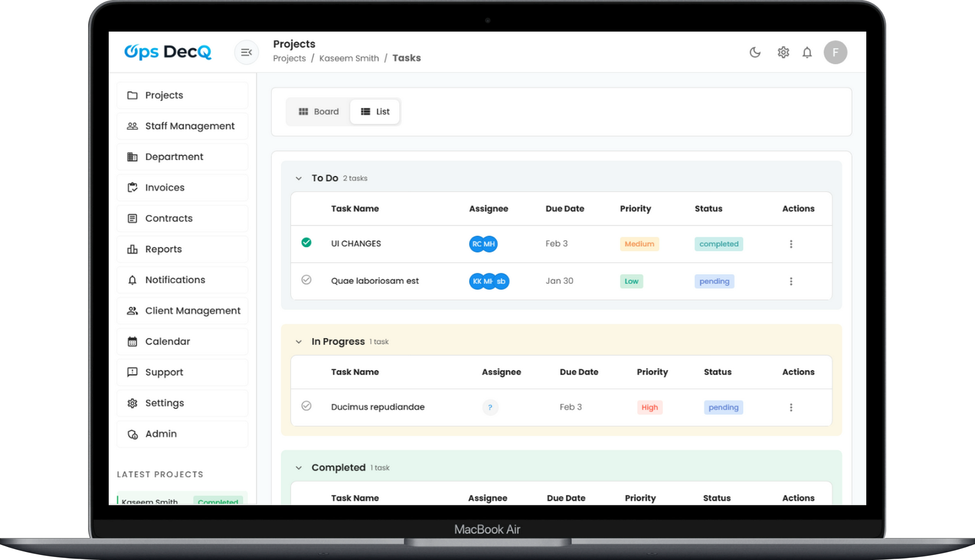Collapse the Completed section chevron
975x560 pixels.
299,468
